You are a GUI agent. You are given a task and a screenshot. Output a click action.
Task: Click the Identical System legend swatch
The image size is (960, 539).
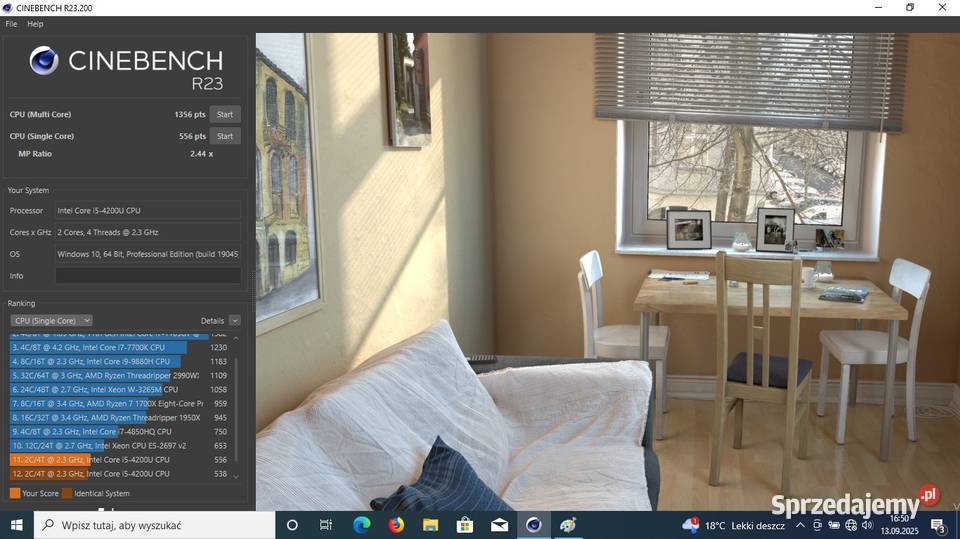tap(67, 493)
